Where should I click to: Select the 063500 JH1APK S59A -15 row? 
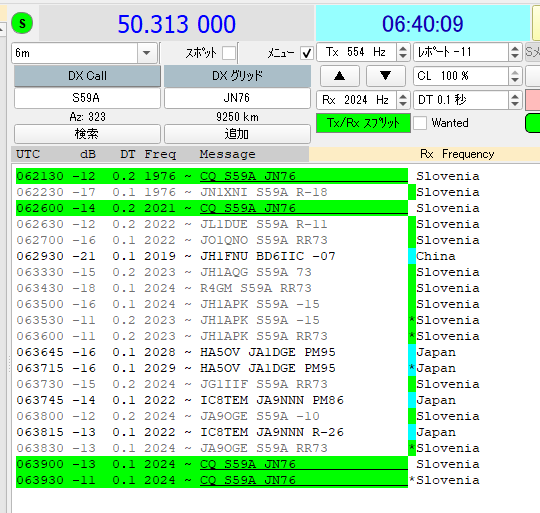[212, 304]
